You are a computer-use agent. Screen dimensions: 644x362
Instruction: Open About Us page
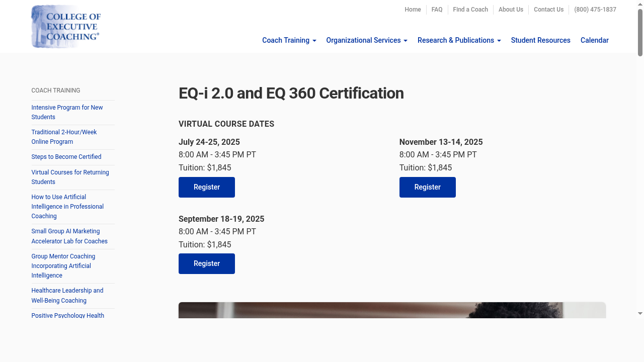click(511, 10)
